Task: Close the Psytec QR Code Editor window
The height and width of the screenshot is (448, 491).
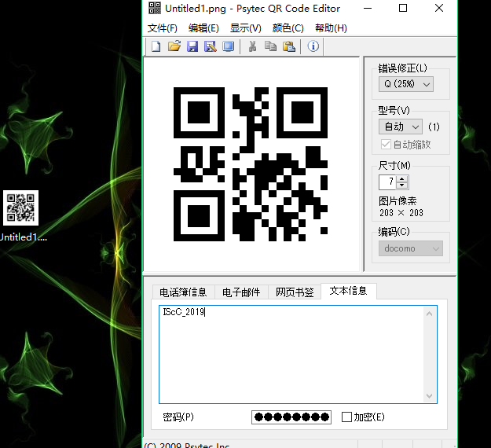Action: pos(439,9)
